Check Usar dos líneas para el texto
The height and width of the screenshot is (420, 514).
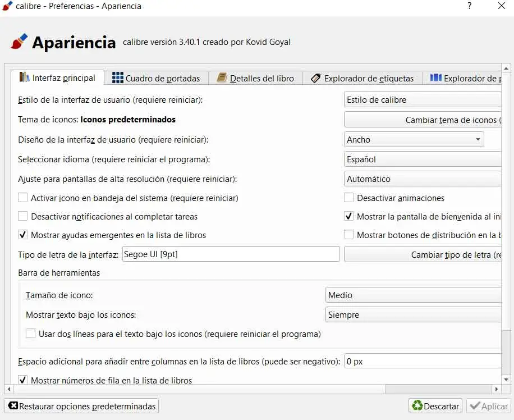tap(31, 334)
